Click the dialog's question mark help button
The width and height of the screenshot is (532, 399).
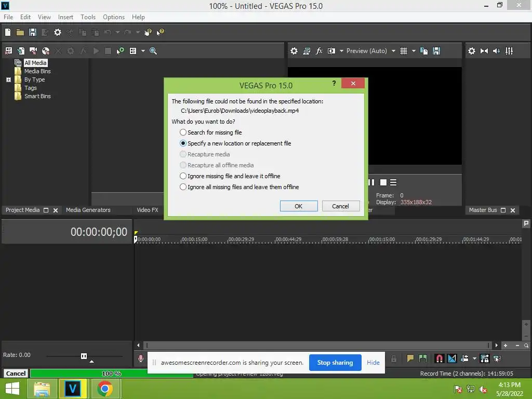334,83
